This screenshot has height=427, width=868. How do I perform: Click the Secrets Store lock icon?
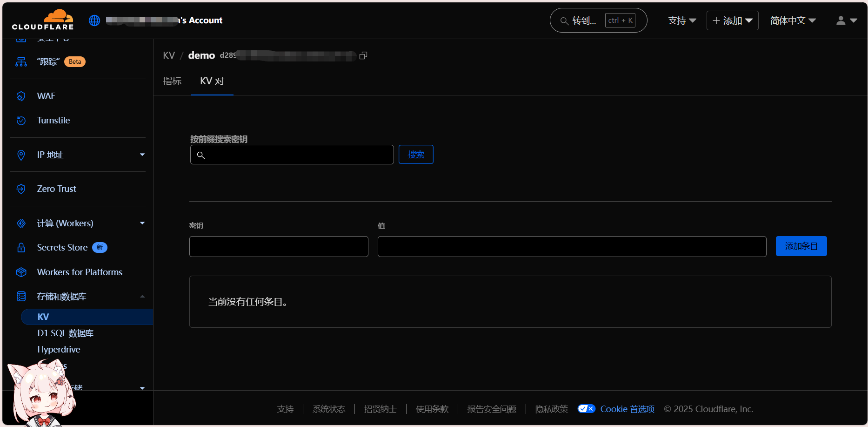[21, 247]
